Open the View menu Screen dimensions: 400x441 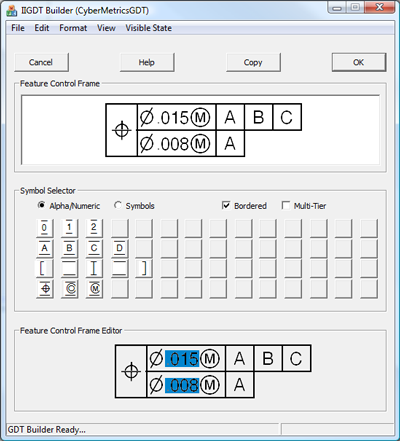[x=106, y=28]
